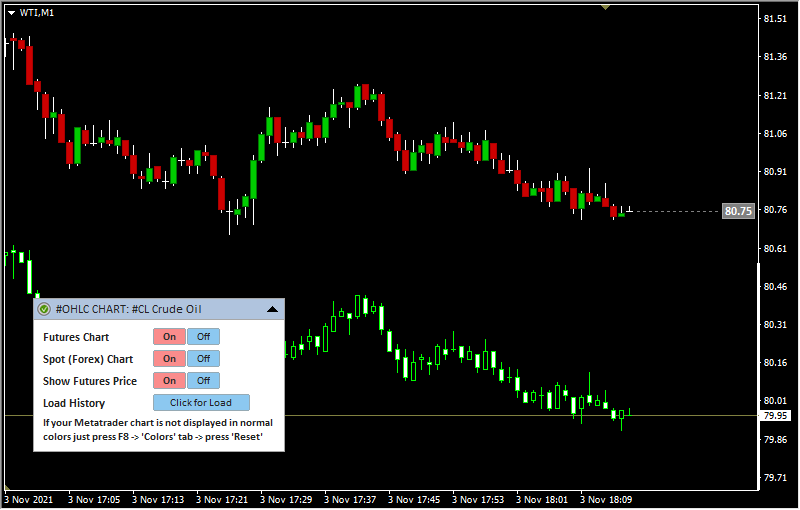Click the WTI,M1 symbol label

pyautogui.click(x=37, y=12)
